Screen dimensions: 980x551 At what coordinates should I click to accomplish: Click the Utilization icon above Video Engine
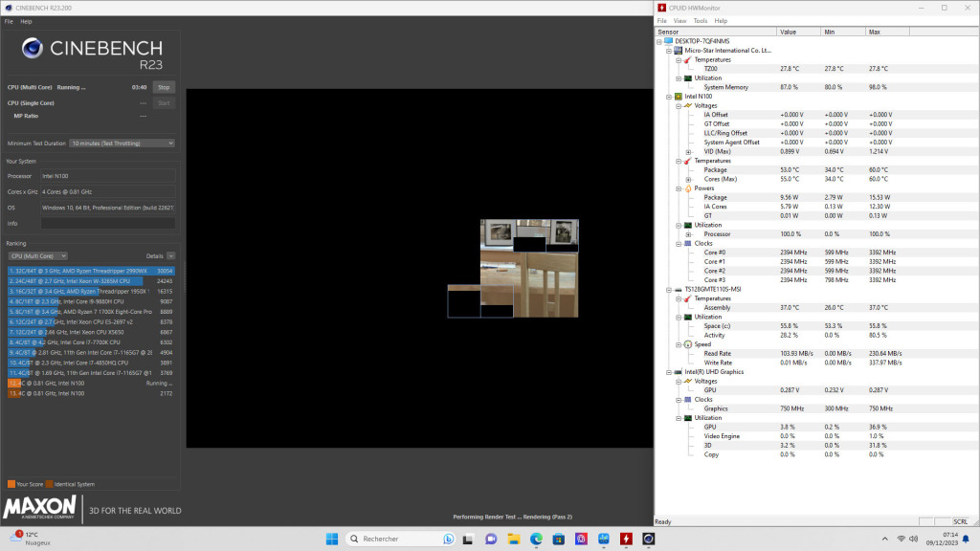coord(687,418)
